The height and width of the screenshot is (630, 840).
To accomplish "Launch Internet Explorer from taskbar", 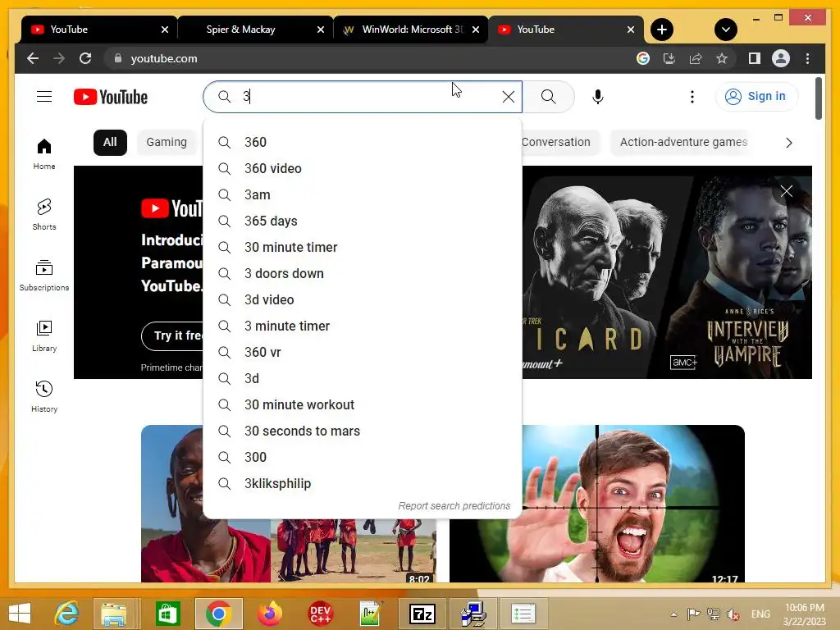I will click(67, 614).
